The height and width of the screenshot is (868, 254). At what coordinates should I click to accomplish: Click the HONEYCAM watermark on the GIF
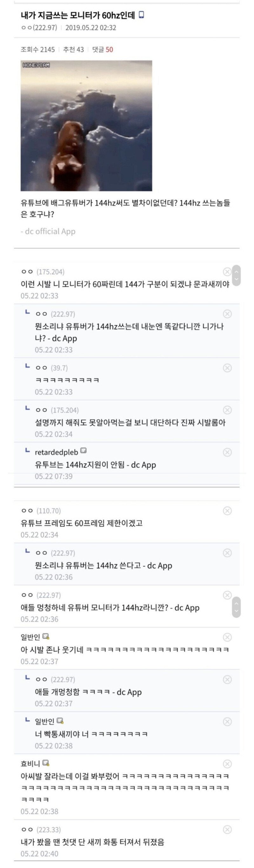click(37, 65)
